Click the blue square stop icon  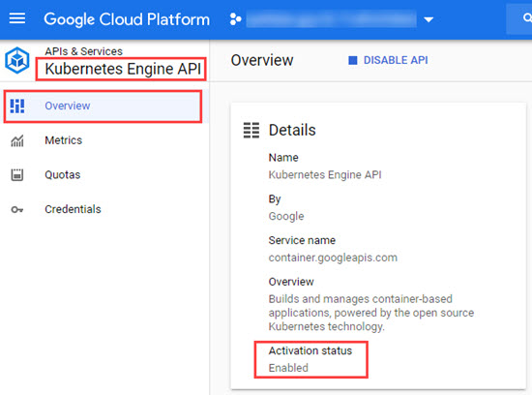tap(353, 60)
